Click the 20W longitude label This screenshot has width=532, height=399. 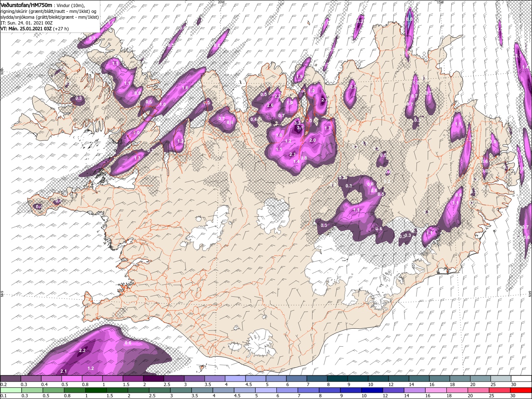click(x=221, y=2)
